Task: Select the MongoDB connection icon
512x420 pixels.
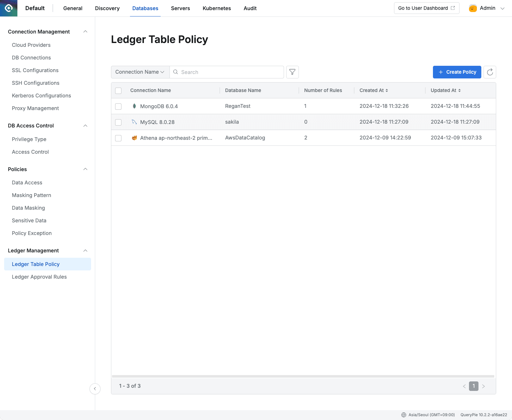Action: [x=134, y=106]
